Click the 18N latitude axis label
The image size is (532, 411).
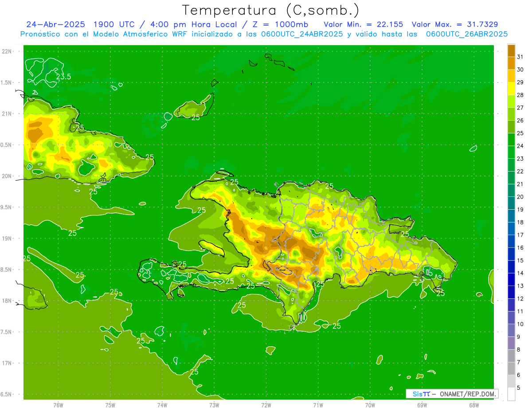[x=8, y=301]
